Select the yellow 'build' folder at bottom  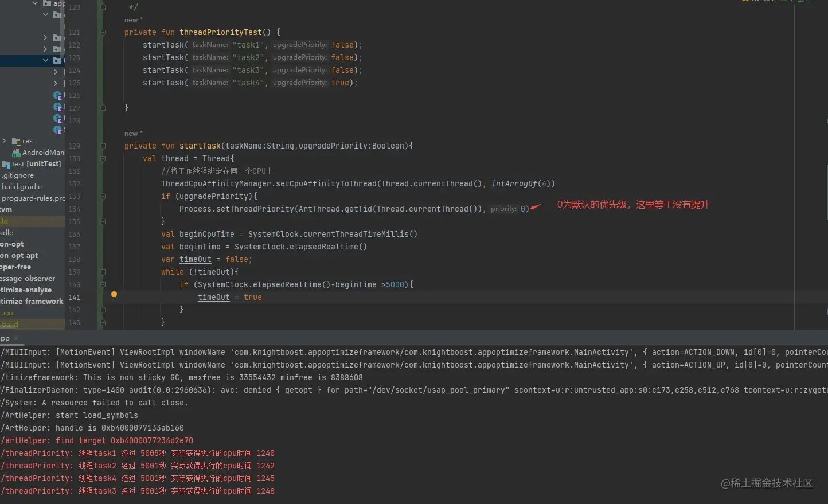9,325
